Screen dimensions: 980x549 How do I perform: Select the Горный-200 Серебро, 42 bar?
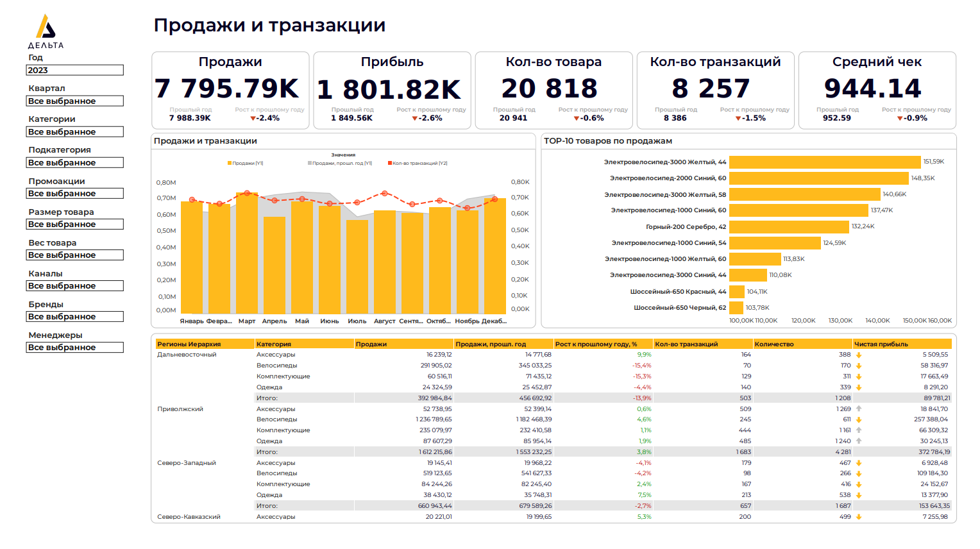pos(789,227)
